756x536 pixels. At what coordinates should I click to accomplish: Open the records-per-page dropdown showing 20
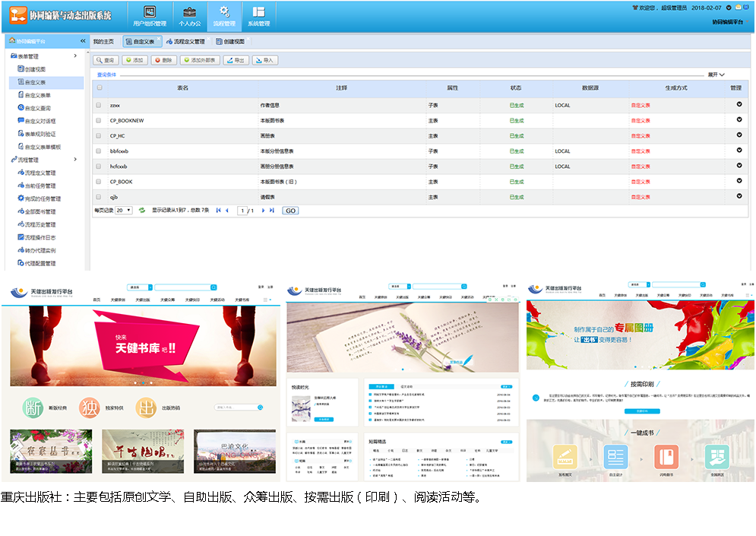point(123,210)
